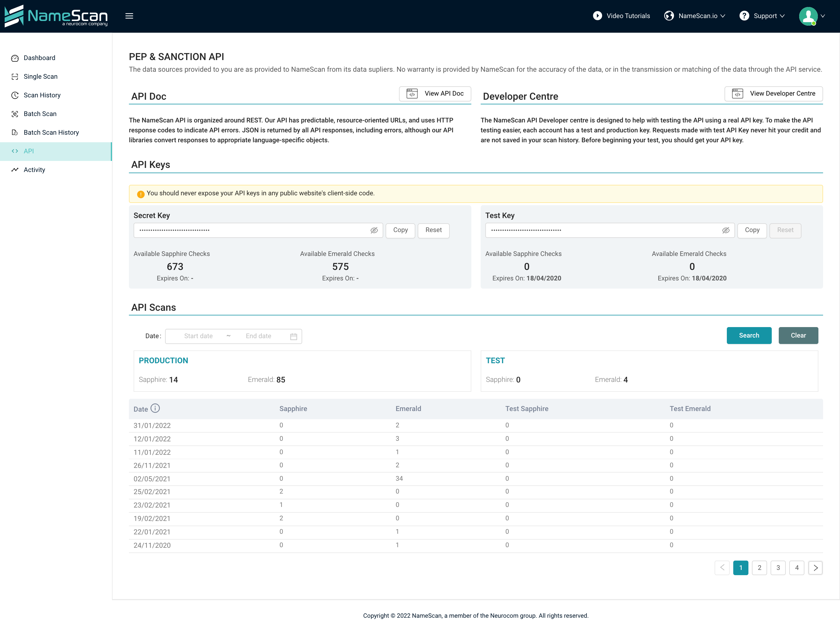Click the 02/05/2021 date row

point(475,479)
